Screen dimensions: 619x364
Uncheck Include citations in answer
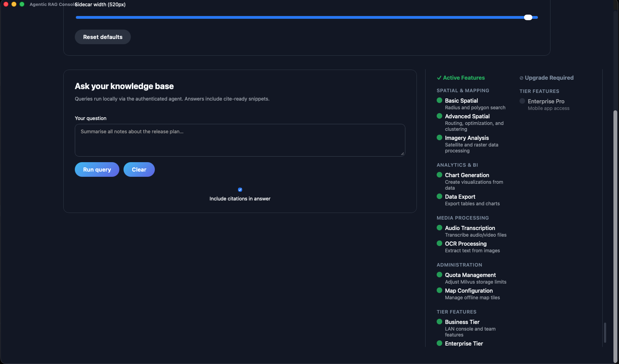[240, 190]
